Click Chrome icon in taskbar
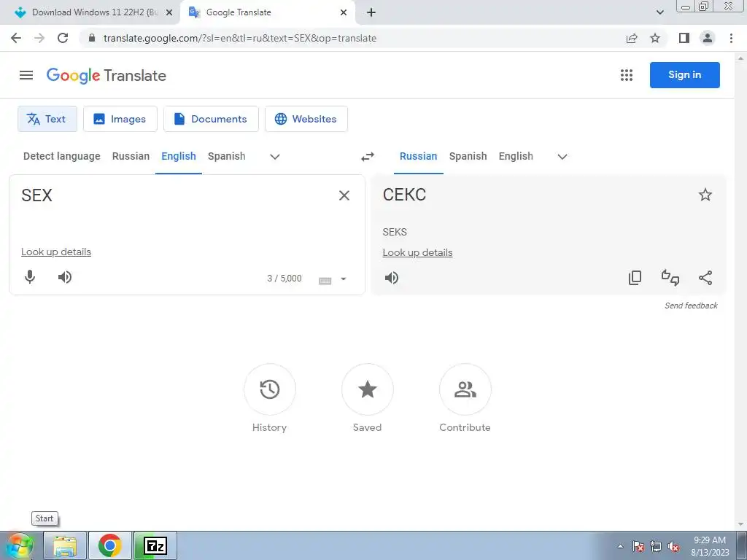Image resolution: width=747 pixels, height=560 pixels. tap(110, 545)
